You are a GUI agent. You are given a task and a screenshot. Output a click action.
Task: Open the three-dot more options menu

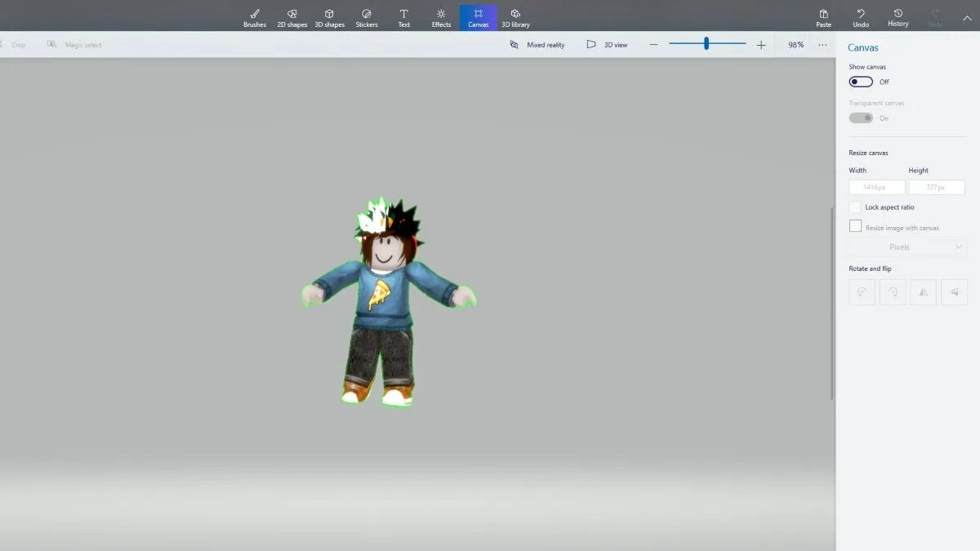[x=822, y=45]
